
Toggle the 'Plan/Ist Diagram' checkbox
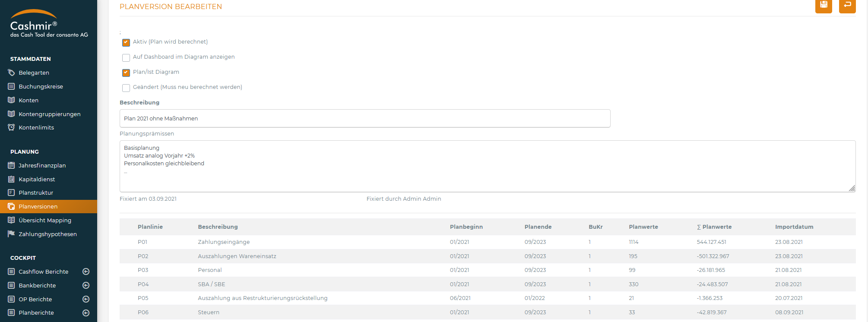(126, 73)
